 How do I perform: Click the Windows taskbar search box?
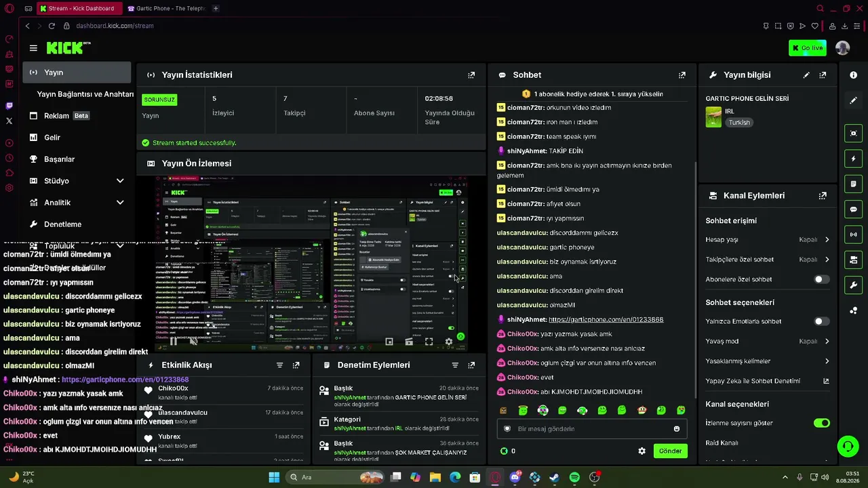336,477
